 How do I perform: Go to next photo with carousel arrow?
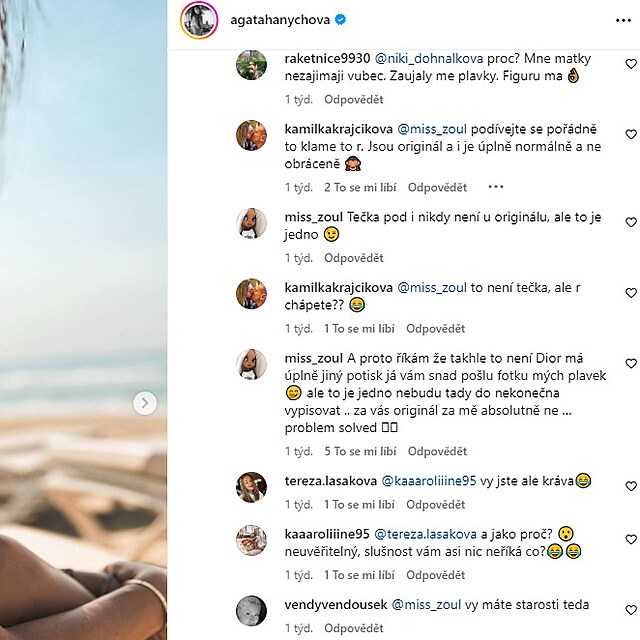[145, 403]
